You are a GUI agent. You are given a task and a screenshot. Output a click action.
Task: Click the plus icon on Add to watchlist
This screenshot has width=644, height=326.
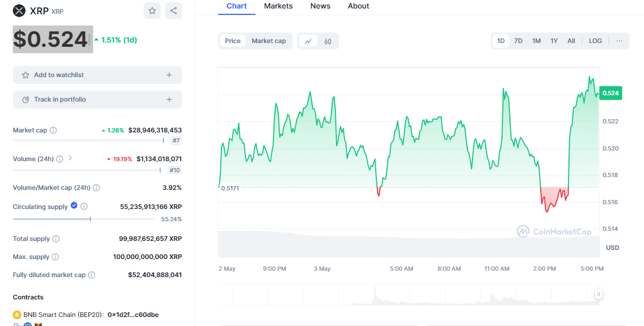point(169,75)
